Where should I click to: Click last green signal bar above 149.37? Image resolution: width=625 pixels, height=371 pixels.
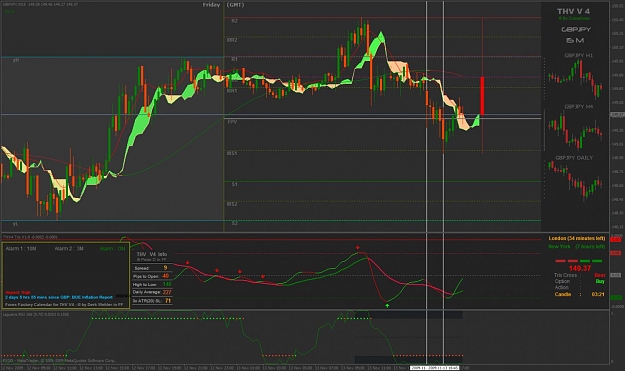tap(597, 261)
